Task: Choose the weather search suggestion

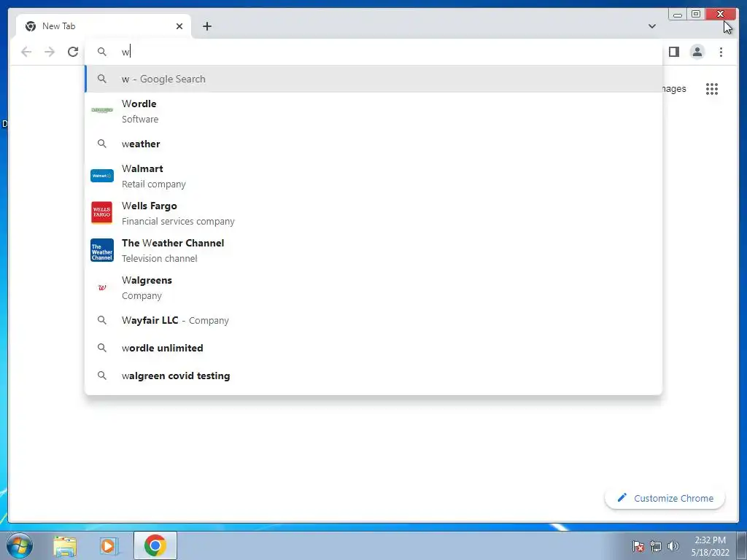Action: point(373,144)
